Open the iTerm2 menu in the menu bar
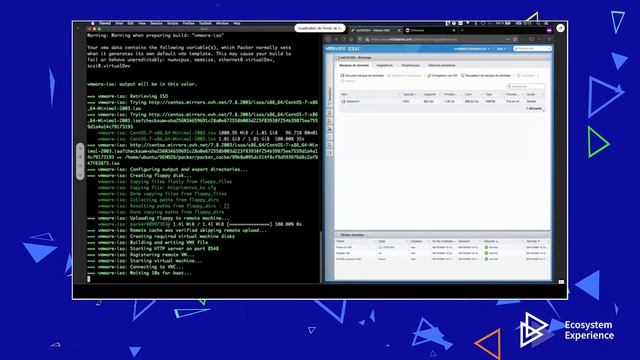 click(105, 23)
